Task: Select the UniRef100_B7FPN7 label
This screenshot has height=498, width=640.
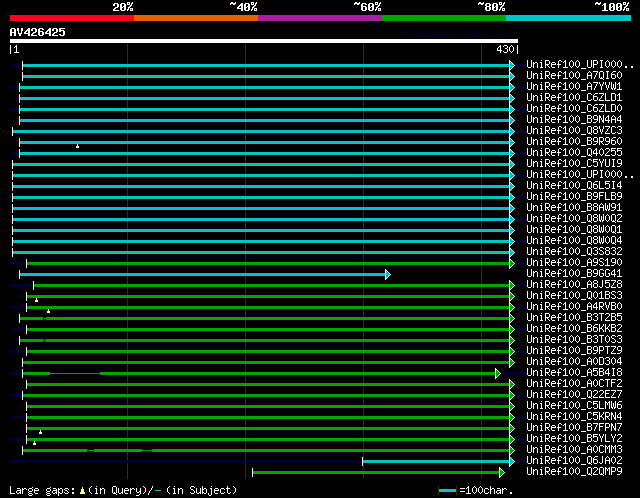Action: click(574, 428)
